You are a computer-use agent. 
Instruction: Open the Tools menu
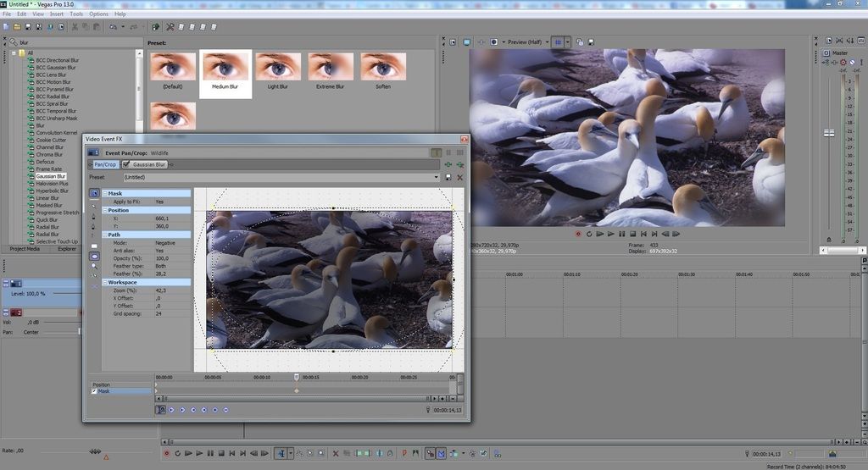(76, 14)
